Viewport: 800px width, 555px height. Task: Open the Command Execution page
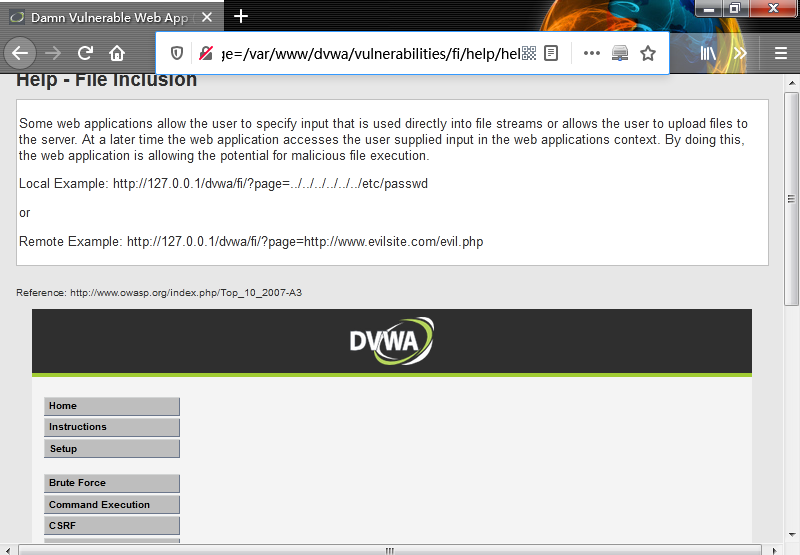pyautogui.click(x=112, y=504)
